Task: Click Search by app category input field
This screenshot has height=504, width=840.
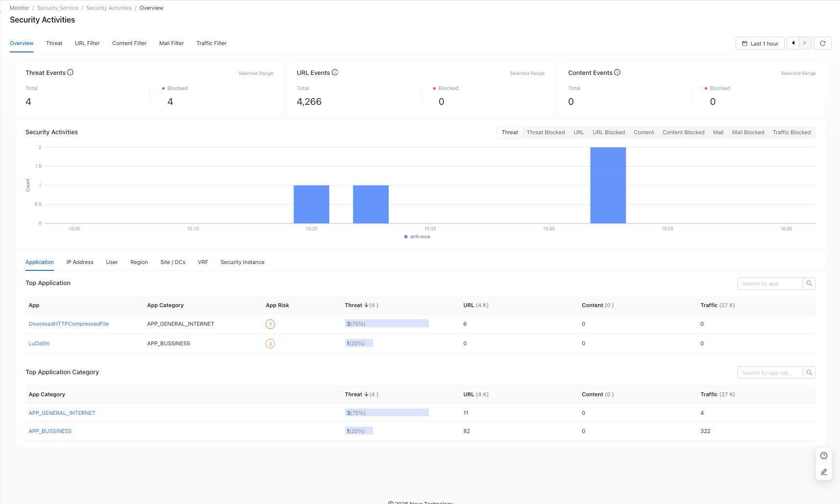Action: coord(770,373)
